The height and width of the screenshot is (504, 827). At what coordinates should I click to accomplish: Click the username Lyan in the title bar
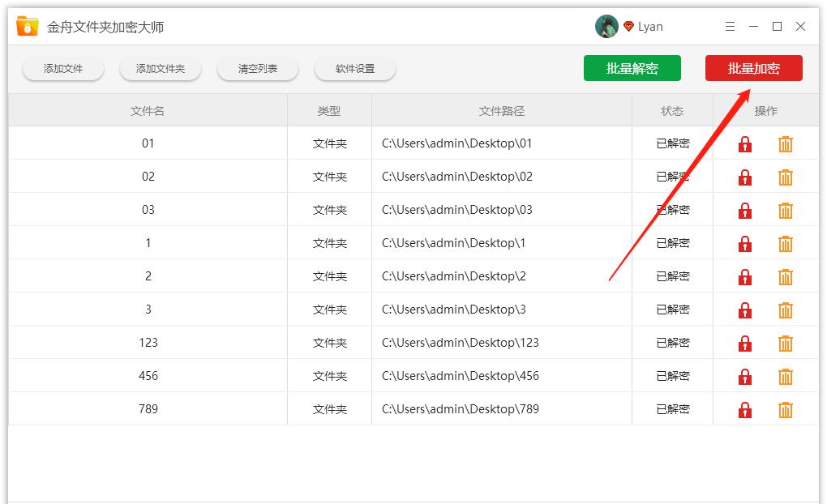[649, 26]
